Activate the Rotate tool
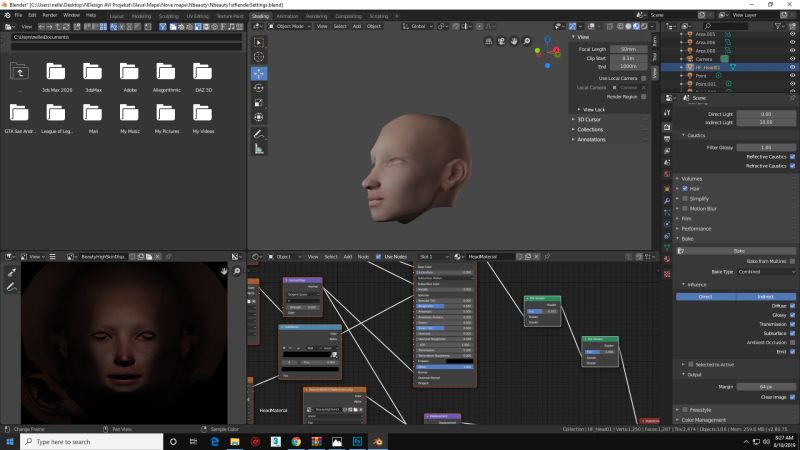 [259, 88]
